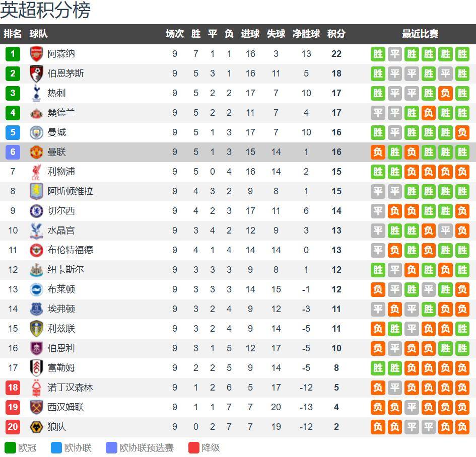Click the Wolves club crest
The image size is (476, 457).
(36, 427)
